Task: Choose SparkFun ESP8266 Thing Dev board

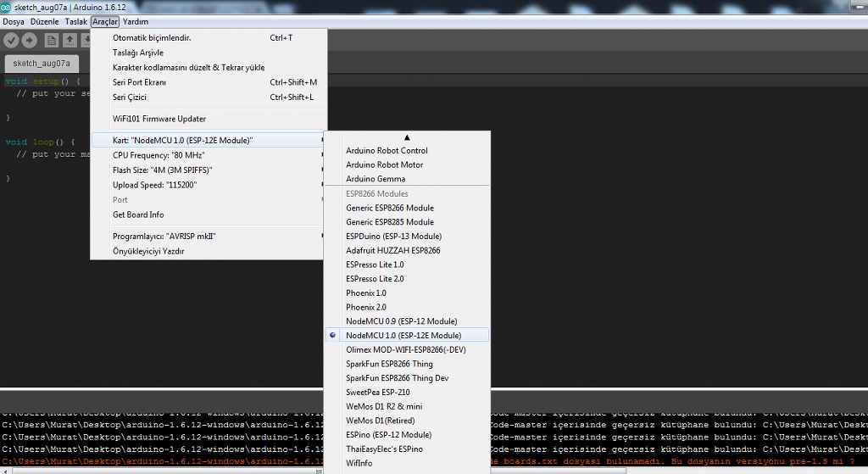Action: click(x=407, y=377)
